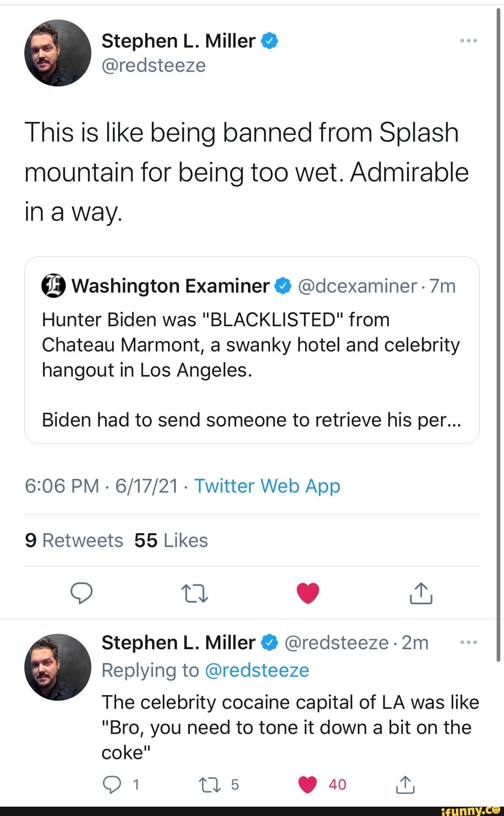Open the three-dot menu on the reply tweet
This screenshot has height=816, width=504.
click(x=468, y=643)
